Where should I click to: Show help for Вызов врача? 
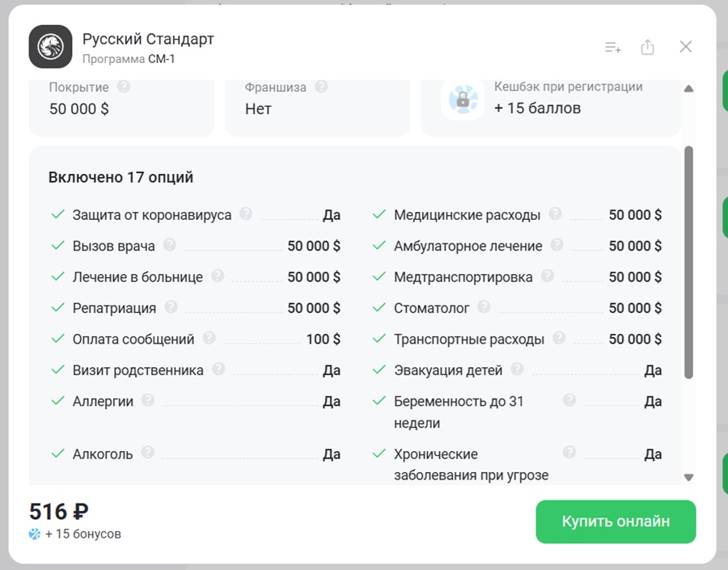pyautogui.click(x=170, y=245)
